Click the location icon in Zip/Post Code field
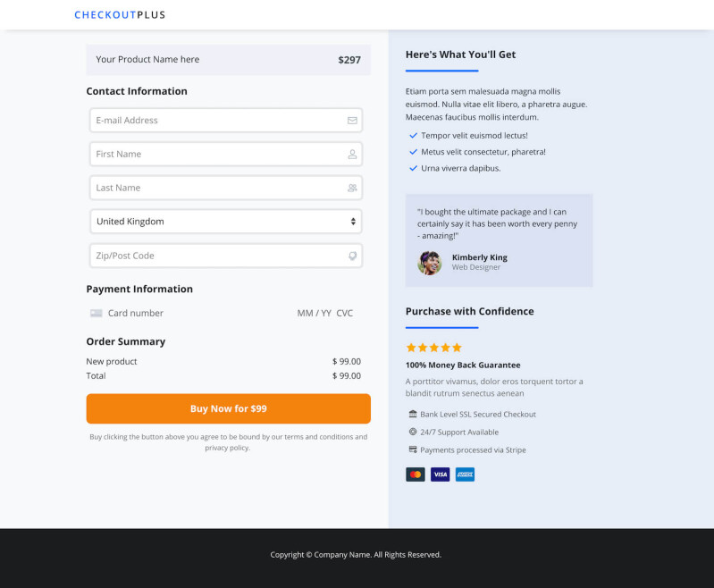This screenshot has width=714, height=588. [352, 256]
